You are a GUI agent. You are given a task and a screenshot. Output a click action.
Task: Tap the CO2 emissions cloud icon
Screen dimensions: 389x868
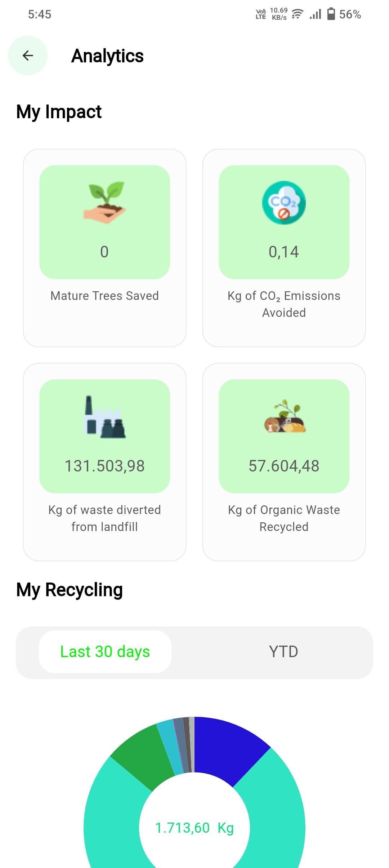tap(284, 203)
